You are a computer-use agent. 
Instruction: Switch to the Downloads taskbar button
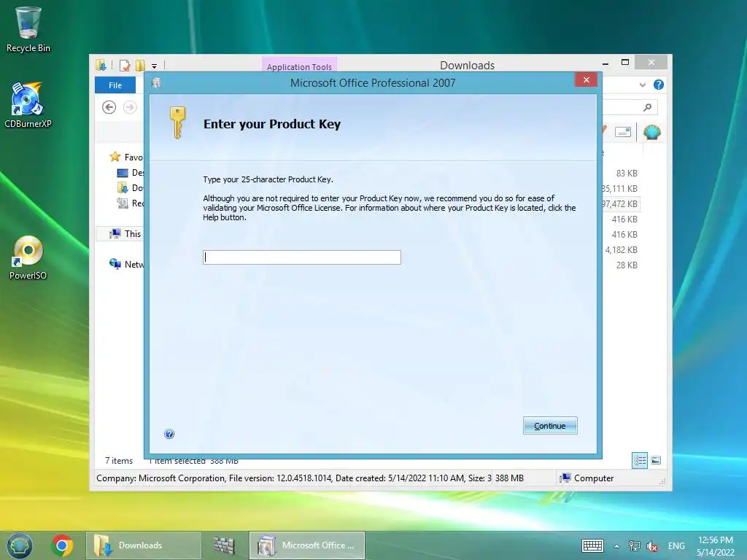144,545
